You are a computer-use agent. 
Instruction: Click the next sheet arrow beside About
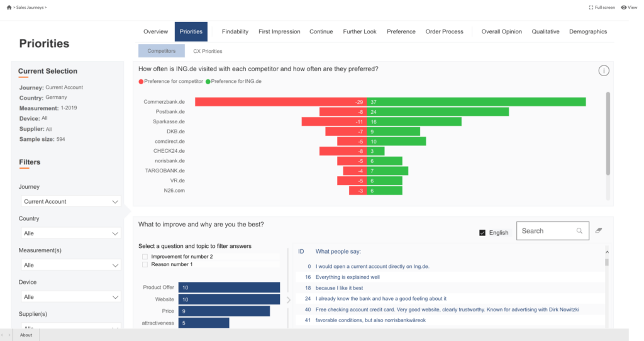(10, 335)
